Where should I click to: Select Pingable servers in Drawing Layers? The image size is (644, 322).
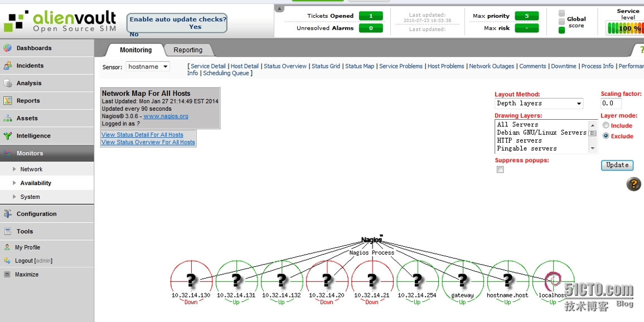click(526, 148)
